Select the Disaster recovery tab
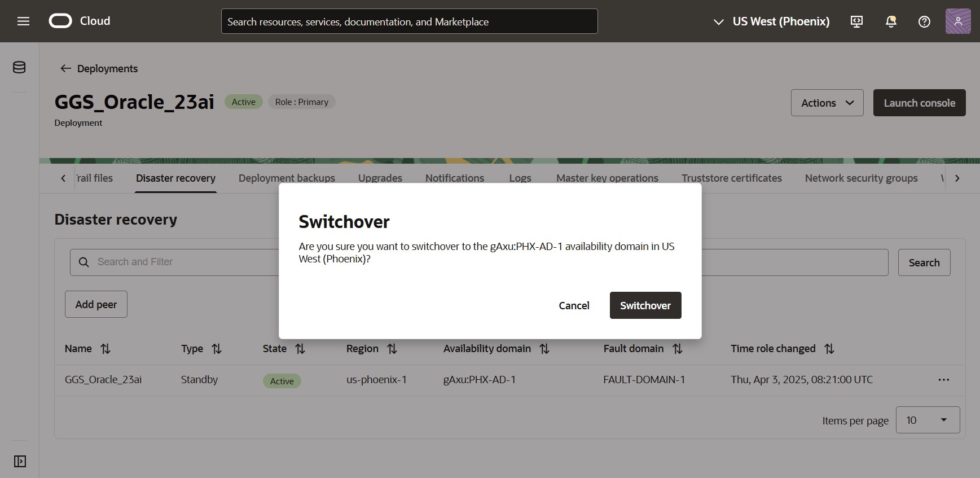This screenshot has width=980, height=478. pos(175,178)
